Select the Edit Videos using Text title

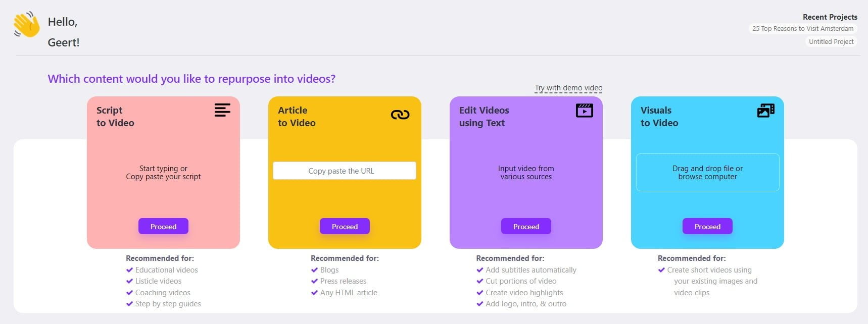click(x=484, y=117)
